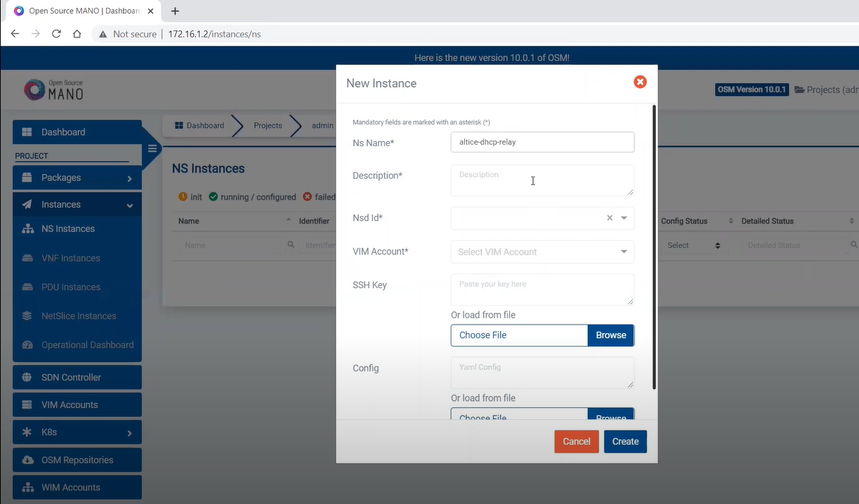Click the VIM Accounts server icon
859x504 pixels.
(x=27, y=405)
